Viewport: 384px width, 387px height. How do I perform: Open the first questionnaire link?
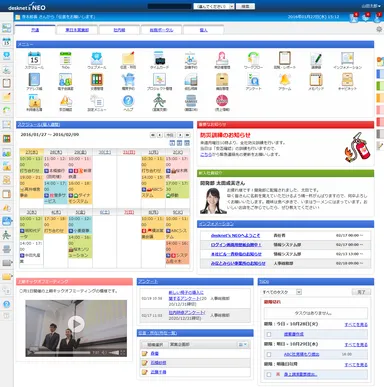pyautogui.click(x=186, y=295)
